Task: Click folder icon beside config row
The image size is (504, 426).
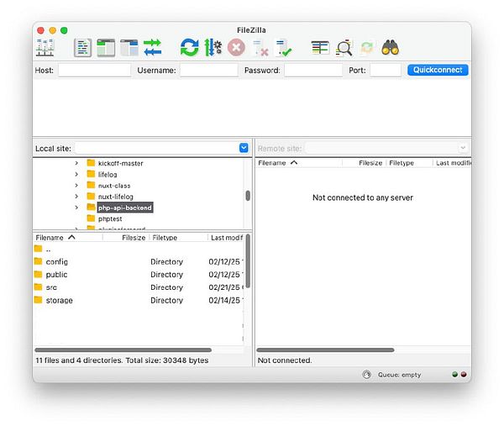Action: click(x=39, y=261)
